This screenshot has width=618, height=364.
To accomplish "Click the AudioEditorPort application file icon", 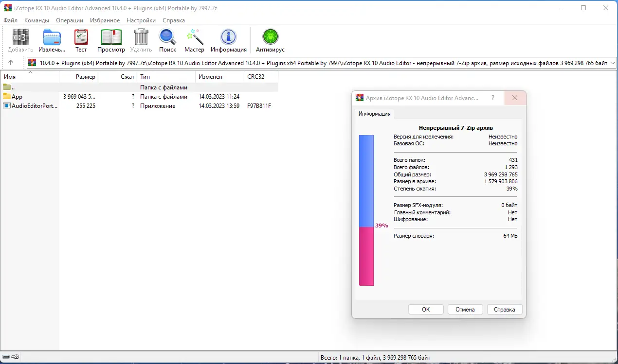I will pyautogui.click(x=7, y=106).
